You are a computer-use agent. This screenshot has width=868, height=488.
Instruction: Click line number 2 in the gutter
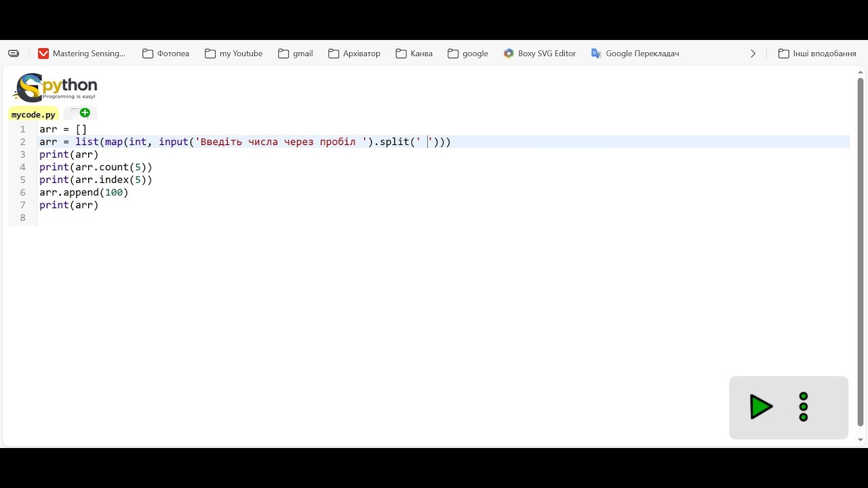[x=22, y=142]
